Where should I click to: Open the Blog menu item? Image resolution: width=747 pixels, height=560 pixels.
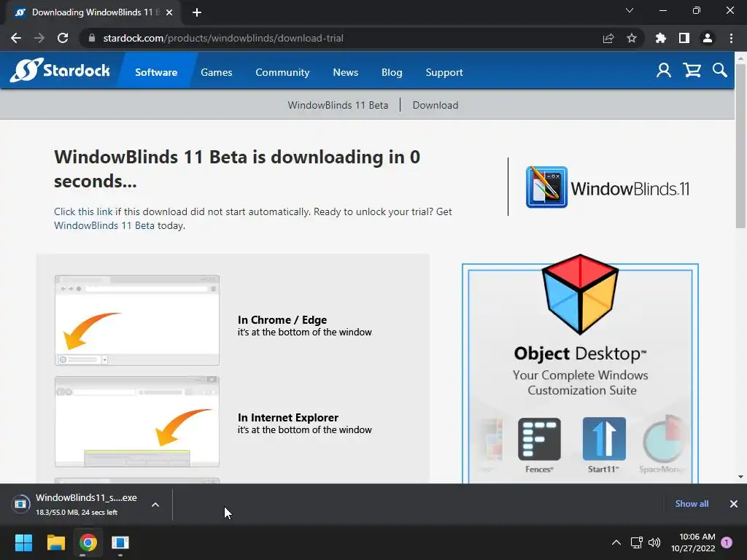pyautogui.click(x=392, y=72)
